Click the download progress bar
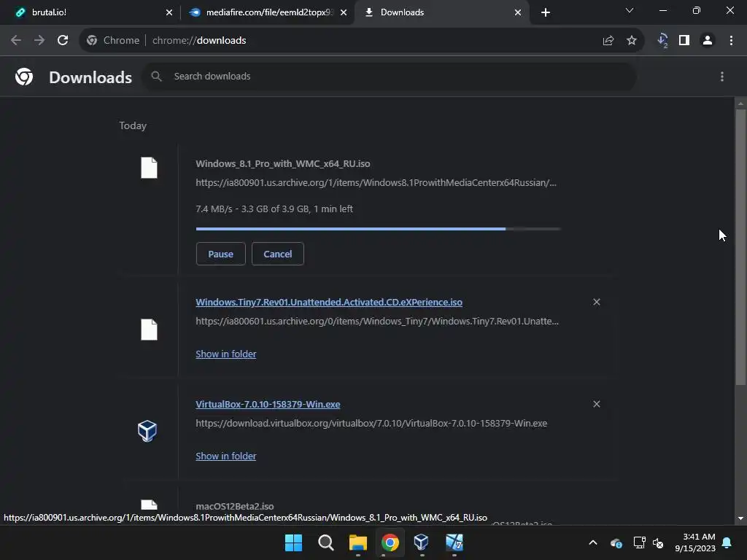The width and height of the screenshot is (747, 560). (x=379, y=229)
